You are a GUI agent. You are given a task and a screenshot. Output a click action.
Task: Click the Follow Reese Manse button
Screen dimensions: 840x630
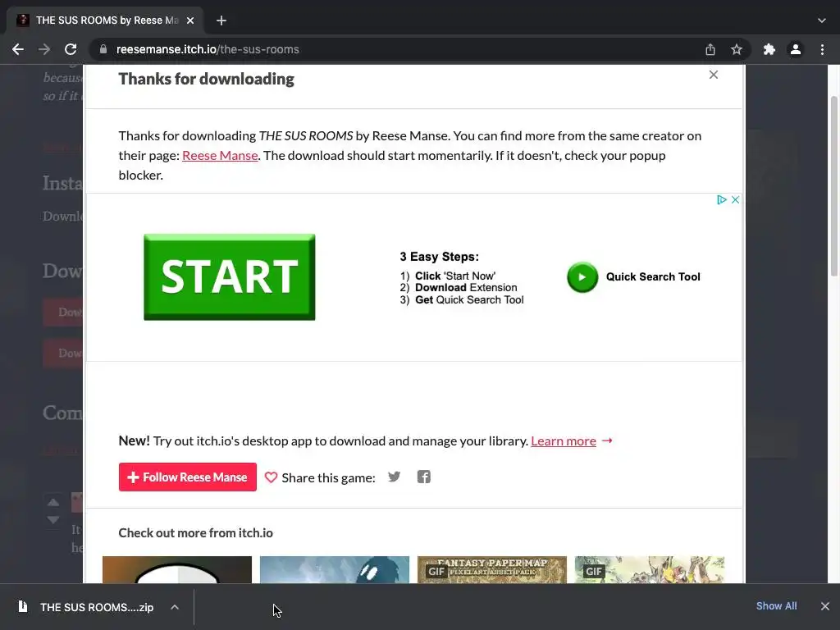(x=188, y=477)
